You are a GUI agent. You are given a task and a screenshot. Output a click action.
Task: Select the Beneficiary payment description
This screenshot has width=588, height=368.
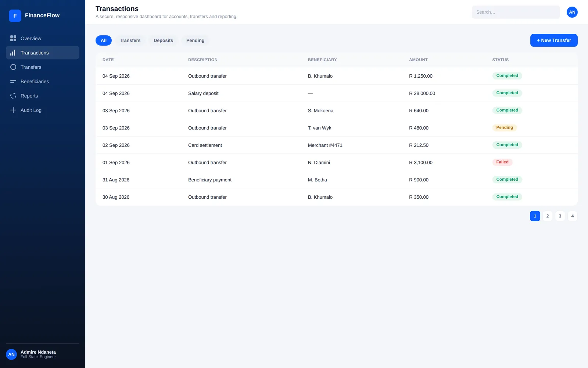pyautogui.click(x=210, y=180)
